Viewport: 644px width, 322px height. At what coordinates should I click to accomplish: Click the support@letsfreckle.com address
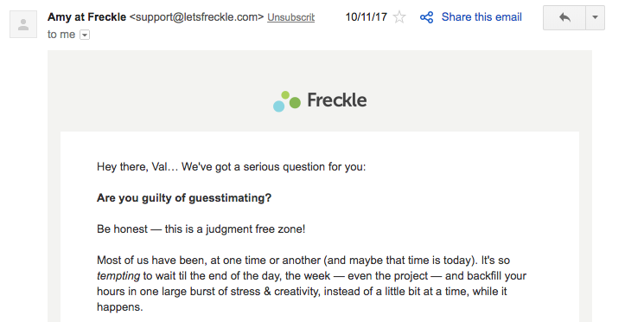[197, 17]
